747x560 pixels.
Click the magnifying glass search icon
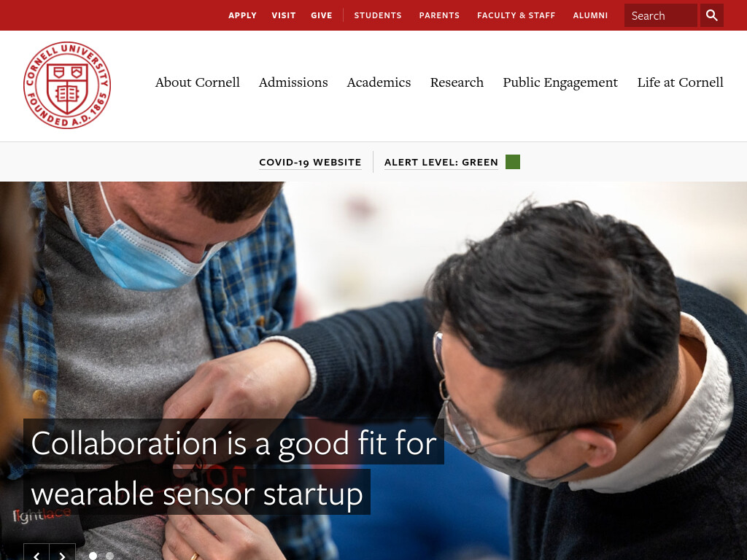(x=712, y=15)
